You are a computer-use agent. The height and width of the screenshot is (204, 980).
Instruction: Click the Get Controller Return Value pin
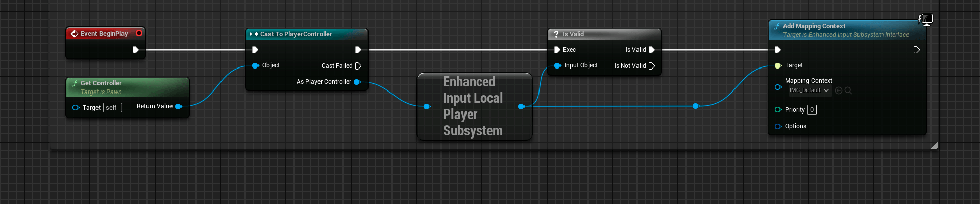tap(179, 106)
